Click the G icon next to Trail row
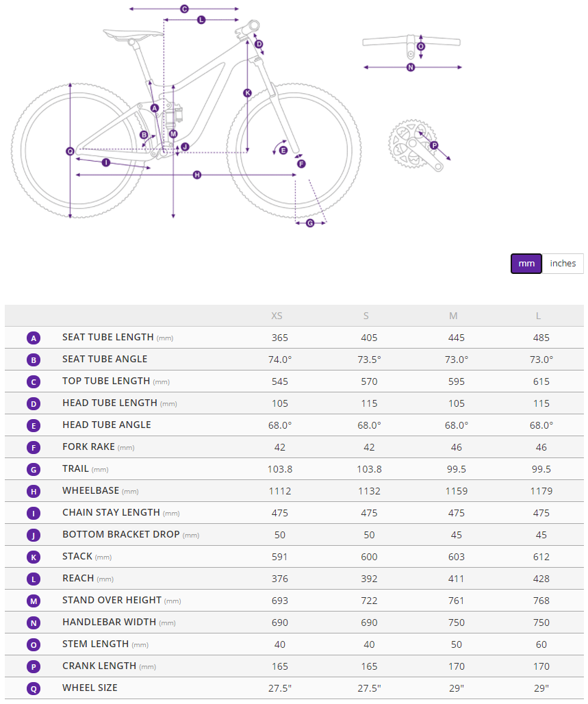The width and height of the screenshot is (588, 704). [34, 469]
